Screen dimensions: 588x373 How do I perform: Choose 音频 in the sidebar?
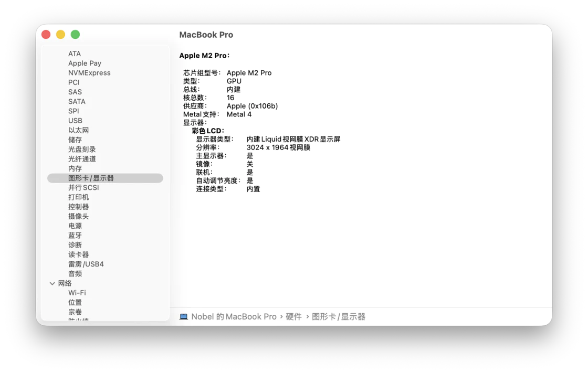(75, 274)
